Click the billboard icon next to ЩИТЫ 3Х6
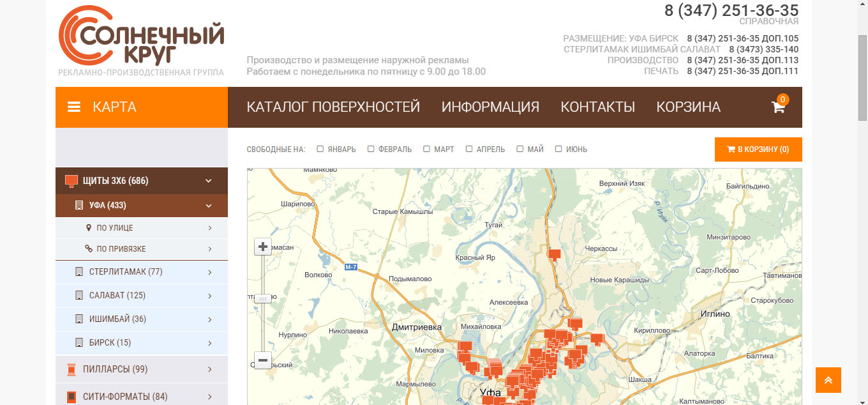 71,181
